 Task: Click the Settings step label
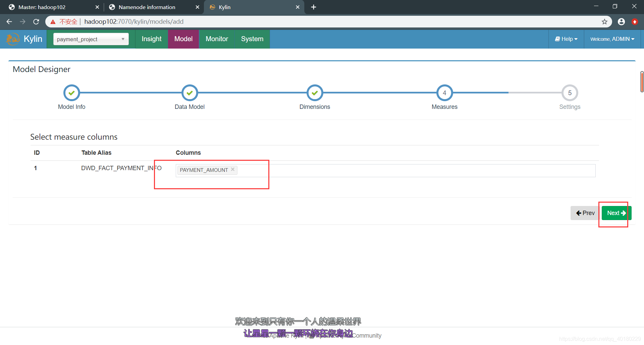[x=570, y=107]
